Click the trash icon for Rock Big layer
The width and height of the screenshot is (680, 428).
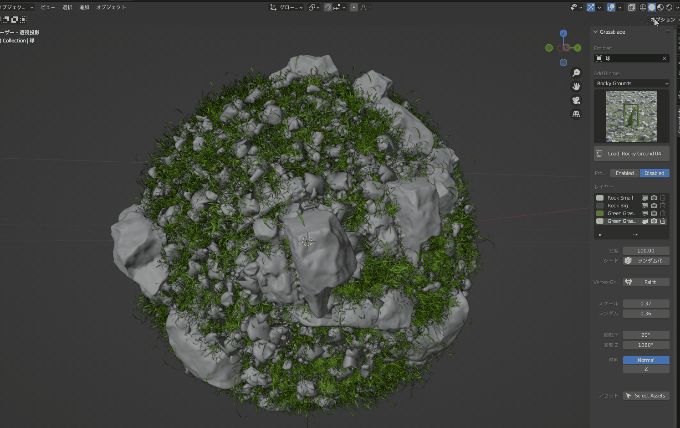(663, 206)
